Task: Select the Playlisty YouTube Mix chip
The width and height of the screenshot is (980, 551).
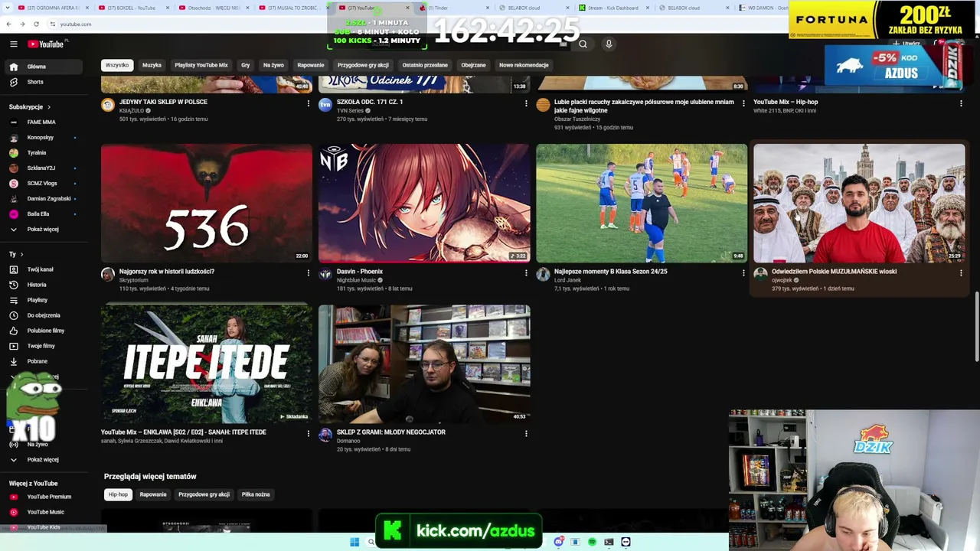Action: (x=201, y=65)
